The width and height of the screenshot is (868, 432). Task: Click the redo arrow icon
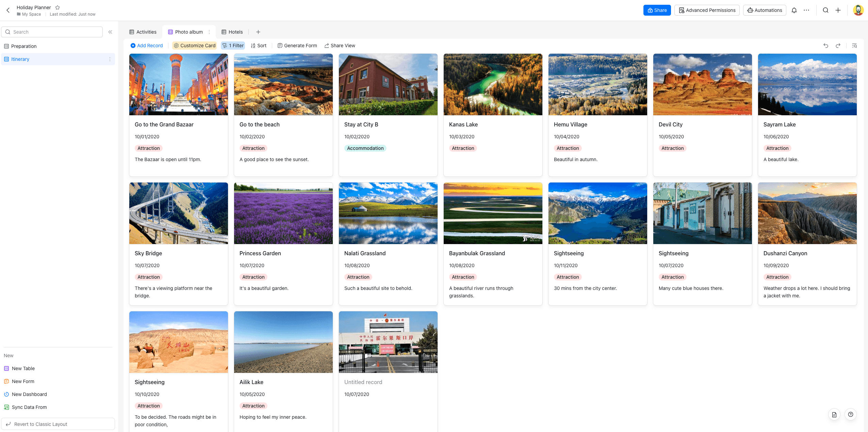pyautogui.click(x=838, y=46)
